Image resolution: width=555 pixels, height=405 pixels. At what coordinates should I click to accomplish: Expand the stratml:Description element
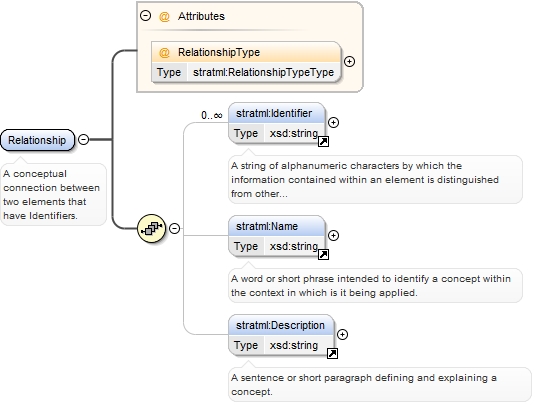(342, 335)
